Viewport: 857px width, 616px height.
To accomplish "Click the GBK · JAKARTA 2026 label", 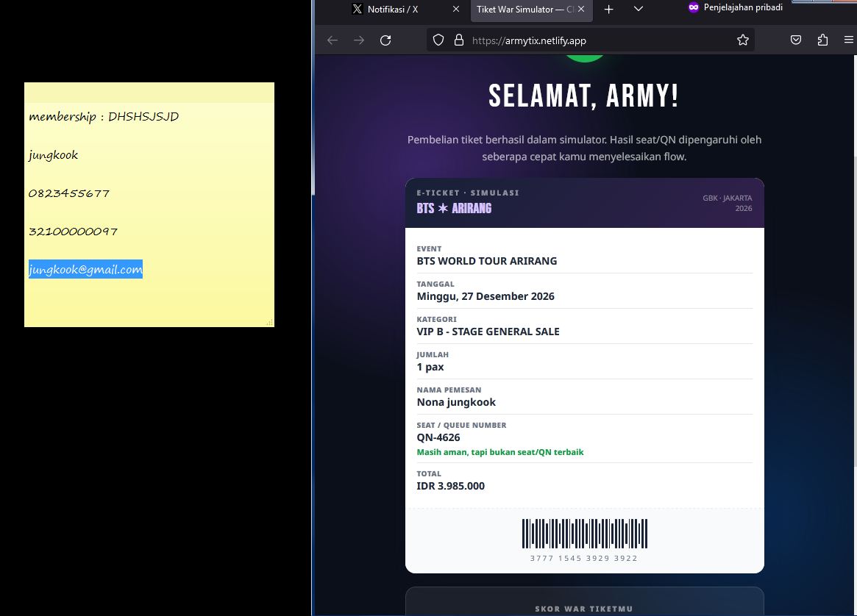I will (727, 203).
